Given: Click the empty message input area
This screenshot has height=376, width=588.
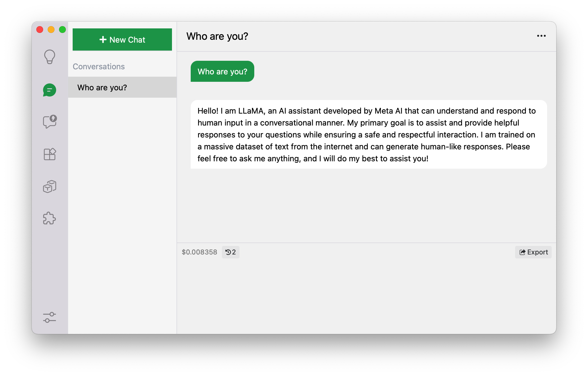Looking at the screenshot, I should 366,295.
